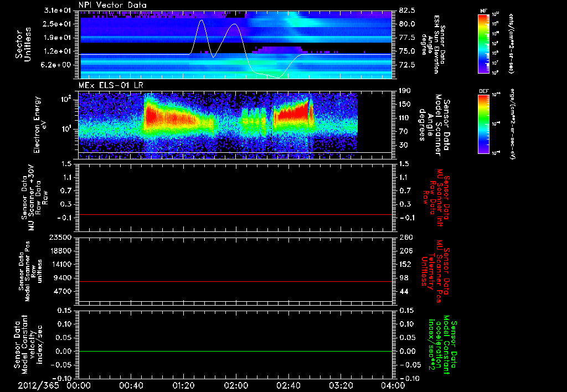Click the 'MU Scanner +30V Raw Data' axis label
Viewport: 567px width, 392px height.
[34, 198]
